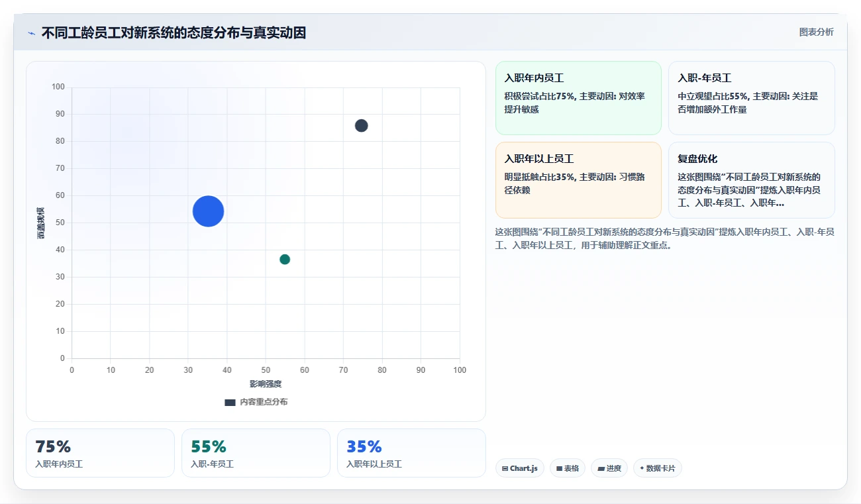Click the 75% stat card

pos(100,453)
